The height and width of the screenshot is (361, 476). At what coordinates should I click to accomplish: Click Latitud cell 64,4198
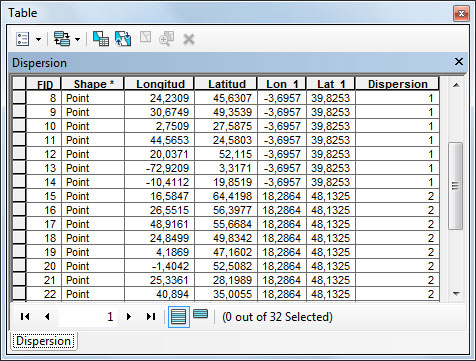(226, 196)
